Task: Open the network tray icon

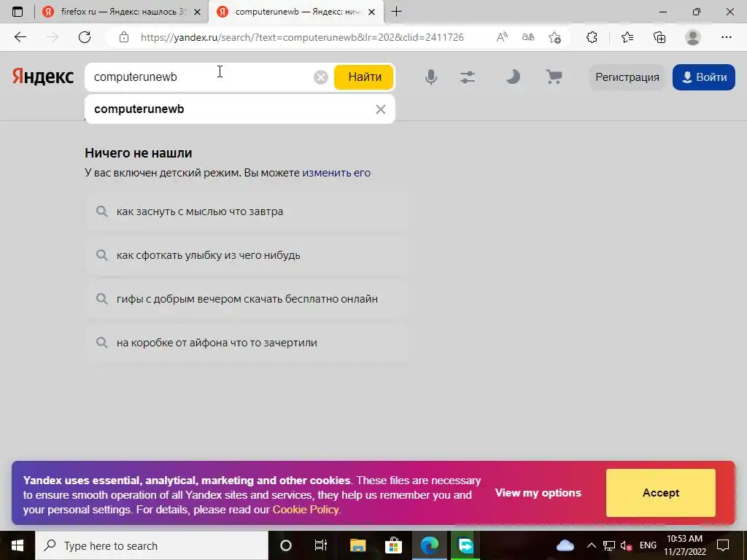Action: [609, 545]
